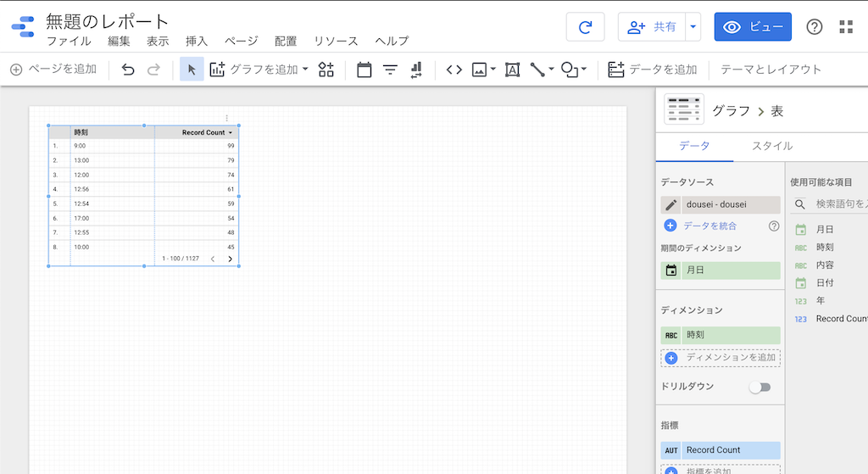868x474 pixels.
Task: Click the search icon in available fields
Action: pos(800,204)
